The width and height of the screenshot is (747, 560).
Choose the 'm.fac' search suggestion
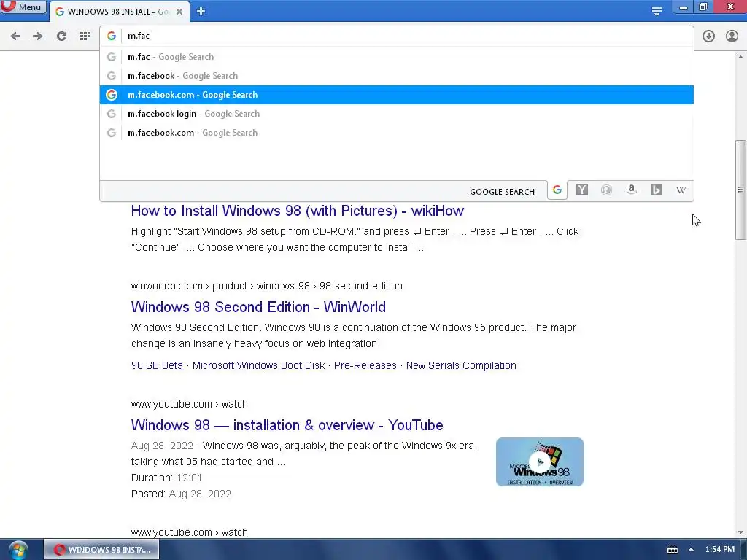coord(396,57)
